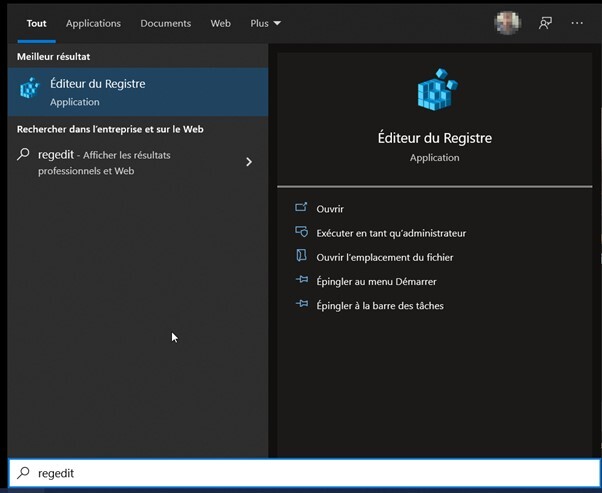
Task: Click the Ouvrir open-window icon
Action: point(301,207)
